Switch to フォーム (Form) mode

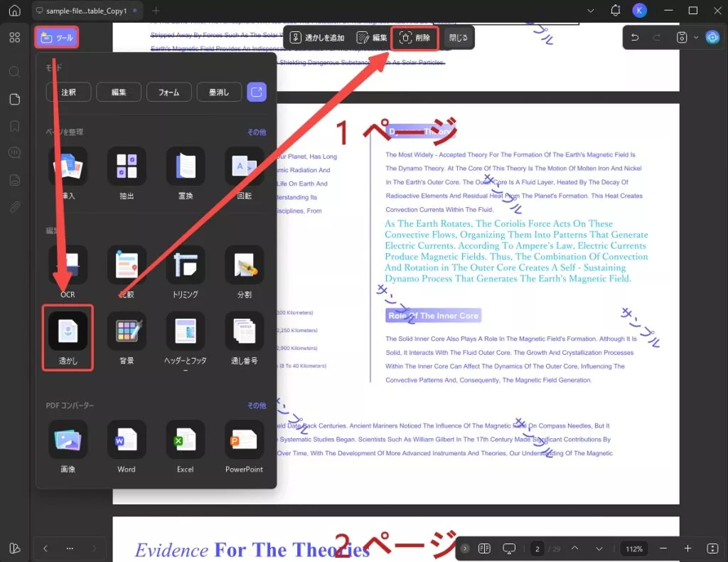168,92
